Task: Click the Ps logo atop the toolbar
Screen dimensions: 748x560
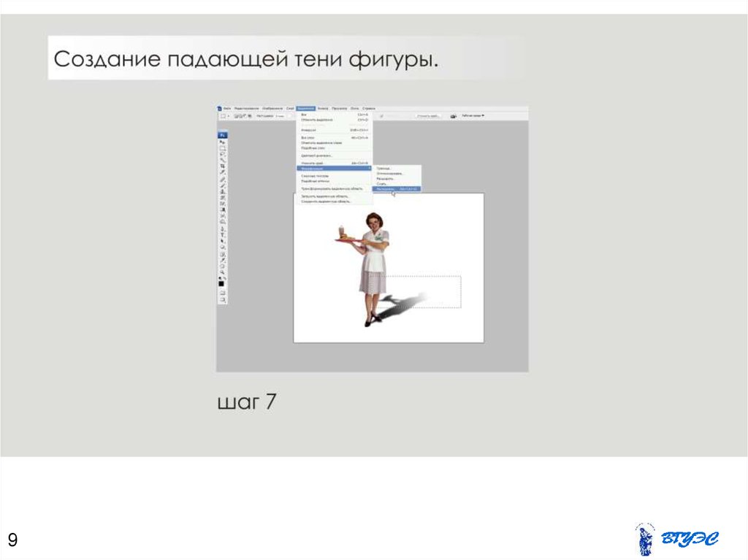Action: coord(222,136)
